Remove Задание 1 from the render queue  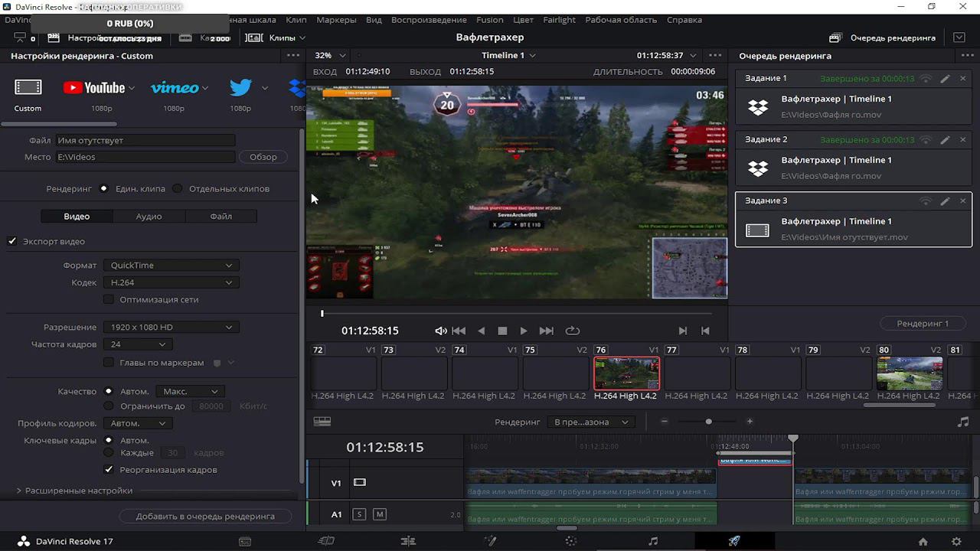click(963, 78)
